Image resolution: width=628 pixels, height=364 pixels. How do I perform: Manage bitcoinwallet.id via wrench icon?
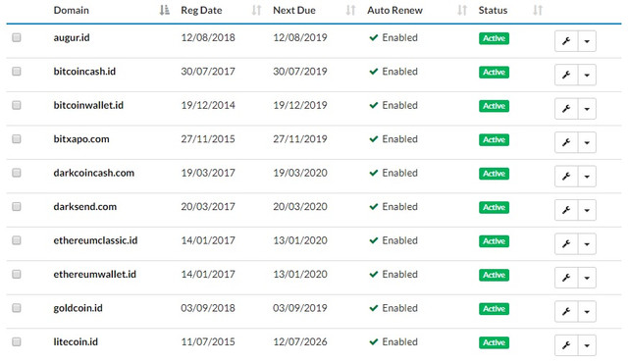point(566,109)
